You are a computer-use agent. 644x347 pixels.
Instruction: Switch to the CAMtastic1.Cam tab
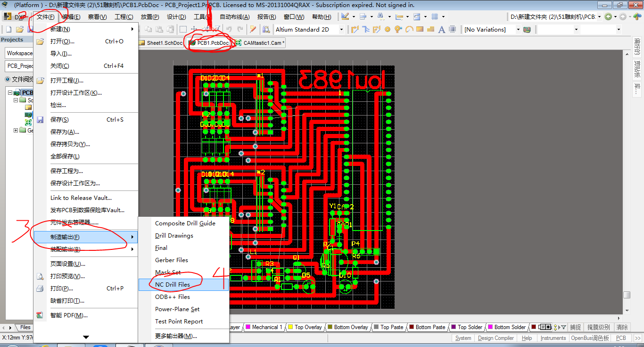(x=260, y=43)
